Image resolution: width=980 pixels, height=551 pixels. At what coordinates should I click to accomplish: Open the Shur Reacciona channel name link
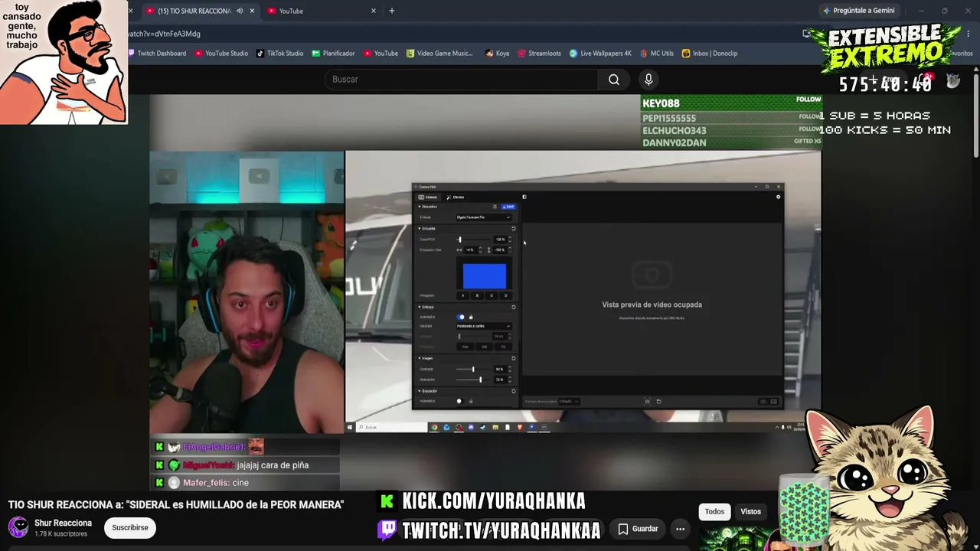pos(63,523)
